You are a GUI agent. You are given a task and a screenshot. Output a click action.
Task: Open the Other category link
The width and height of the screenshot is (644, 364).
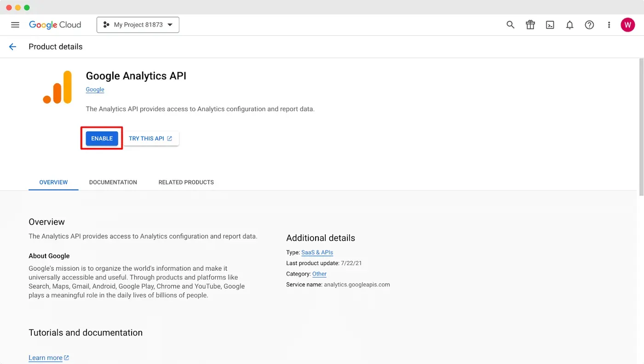tap(319, 274)
